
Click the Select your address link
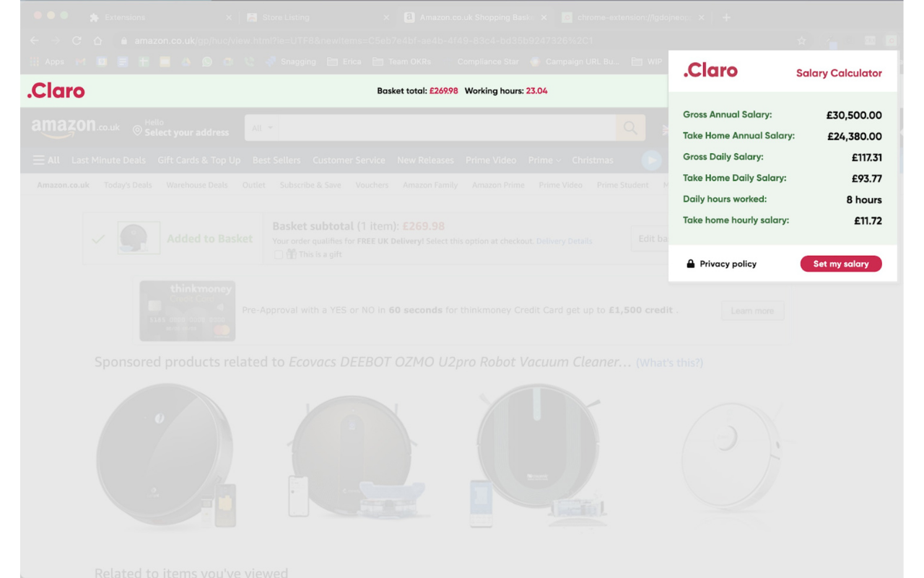[186, 132]
